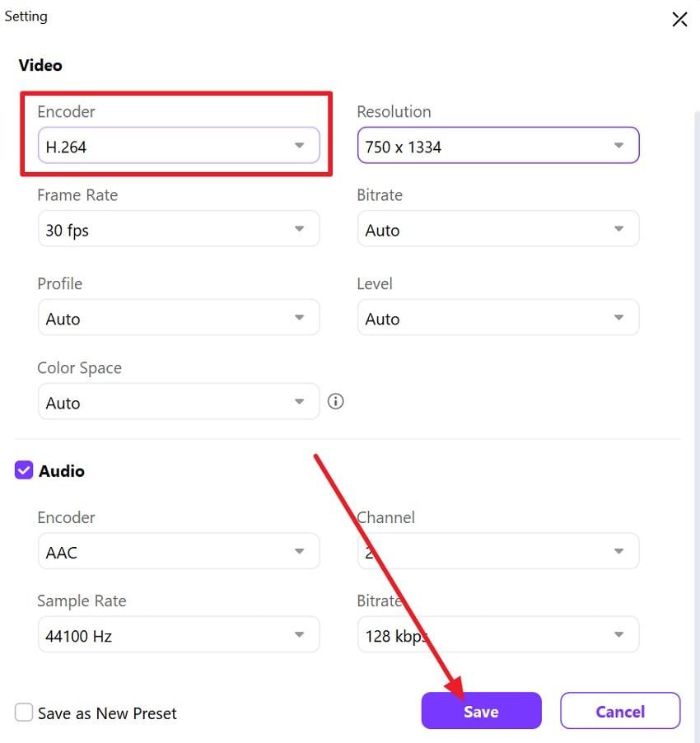
Task: Open the audio Encoder dropdown
Action: point(300,550)
